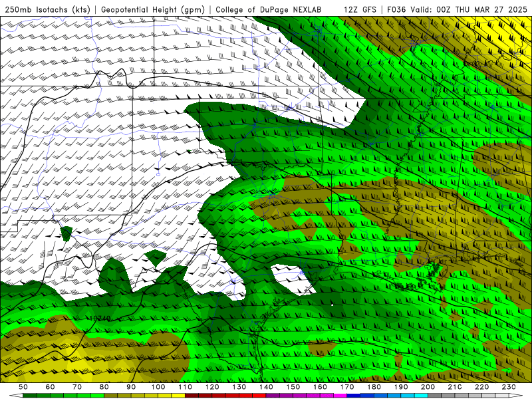Click the 'F036 Valid: 00Z THU MAR 27 2025' text
The height and width of the screenshot is (399, 532).
(x=457, y=10)
